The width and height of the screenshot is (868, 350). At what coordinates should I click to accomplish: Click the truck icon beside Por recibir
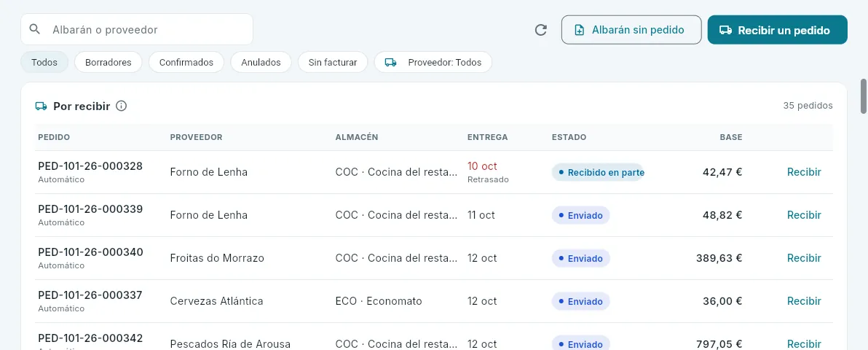click(x=41, y=106)
